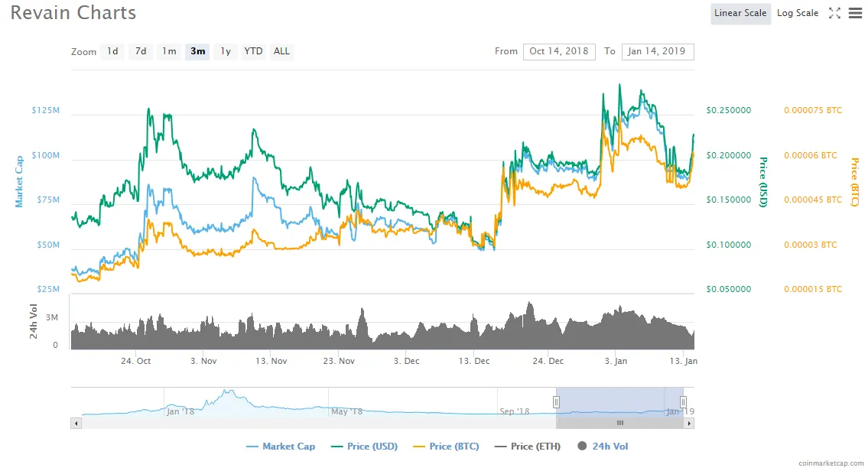Viewport: 868px width, 471px height.
Task: Toggle fullscreen chart view icon
Action: (x=834, y=13)
